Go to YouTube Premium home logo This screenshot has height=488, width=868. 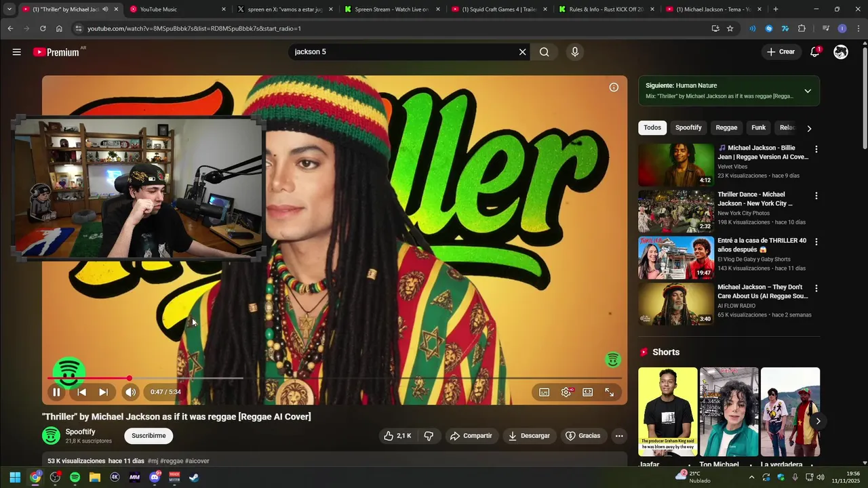[x=56, y=52]
